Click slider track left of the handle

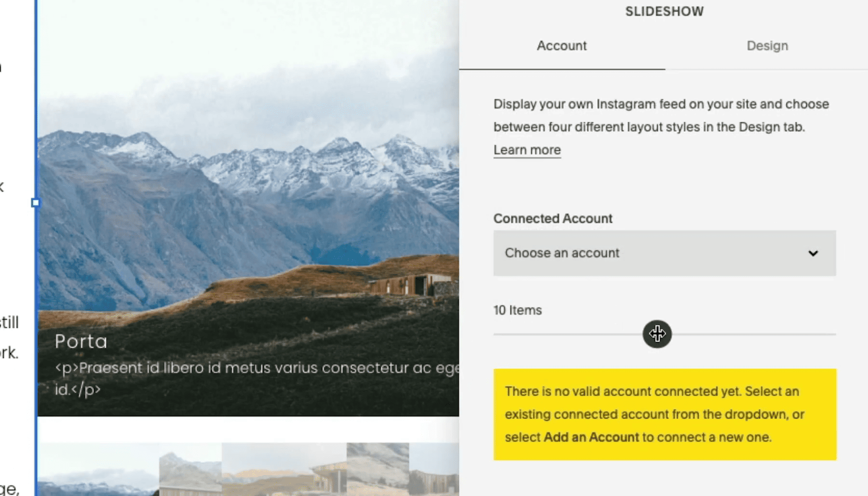(x=568, y=334)
